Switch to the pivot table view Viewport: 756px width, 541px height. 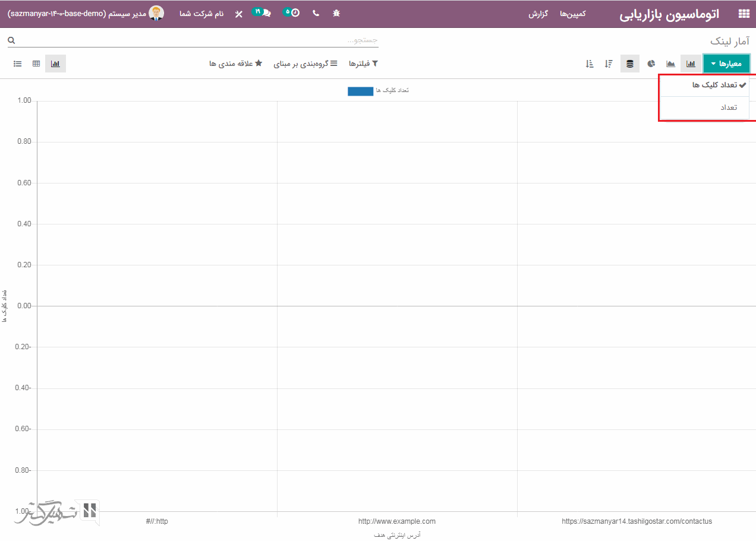(36, 64)
